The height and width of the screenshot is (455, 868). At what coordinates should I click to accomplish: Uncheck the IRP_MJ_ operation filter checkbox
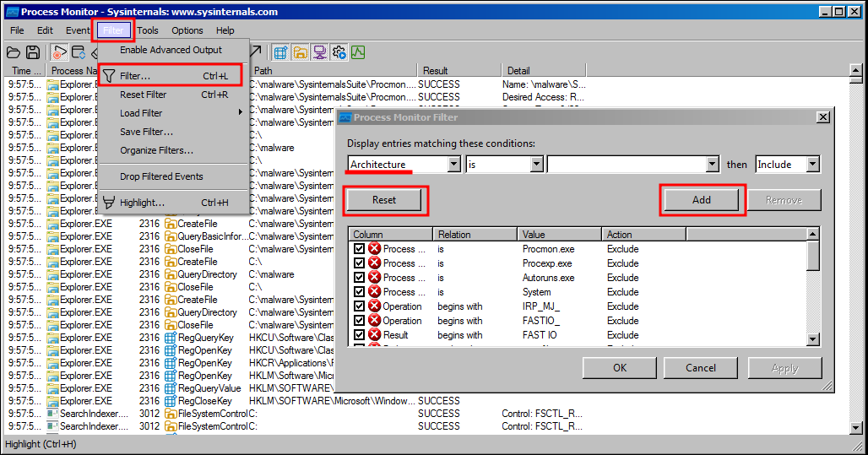[359, 306]
